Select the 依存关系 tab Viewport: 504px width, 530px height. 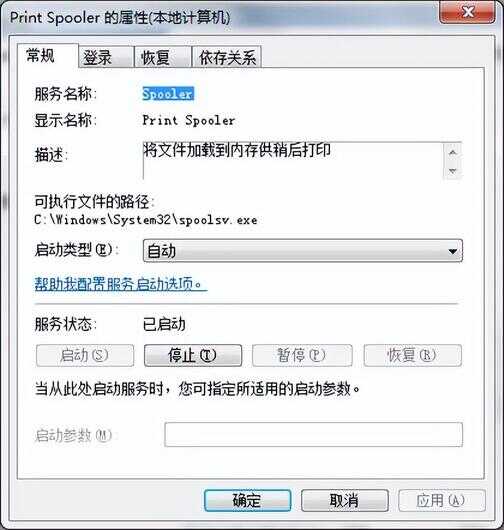[x=227, y=57]
